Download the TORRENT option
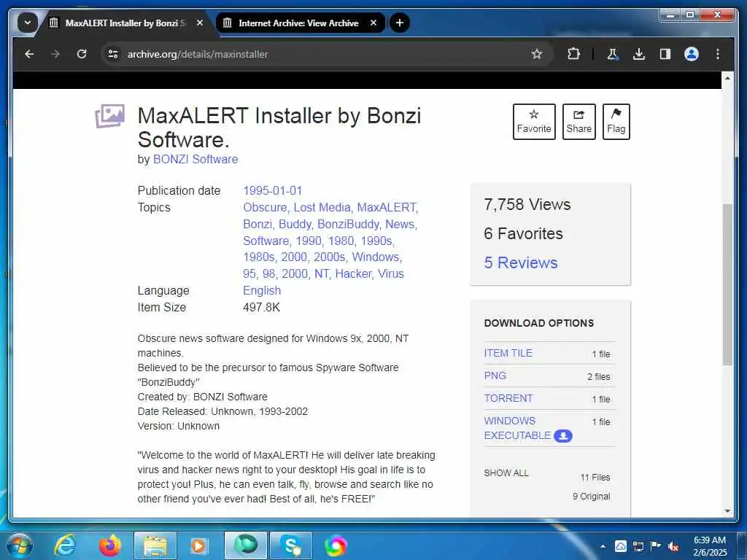 (508, 398)
